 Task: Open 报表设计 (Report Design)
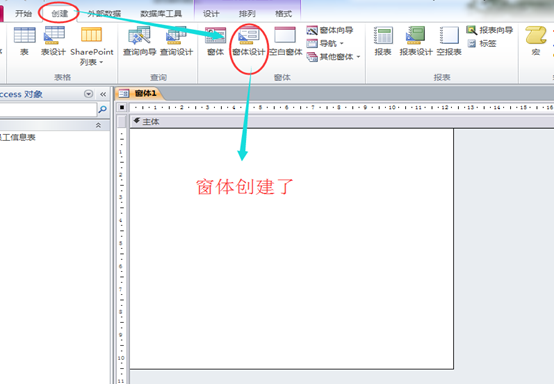coord(416,41)
